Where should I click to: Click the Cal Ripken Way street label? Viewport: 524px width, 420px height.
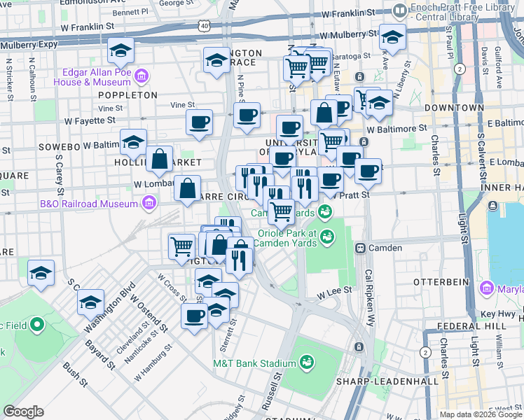369,297
